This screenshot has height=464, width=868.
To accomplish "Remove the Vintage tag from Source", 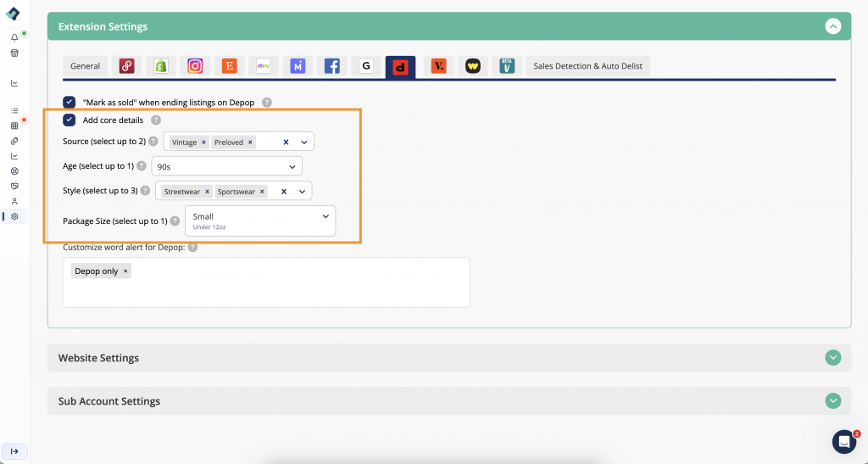I will (x=204, y=143).
